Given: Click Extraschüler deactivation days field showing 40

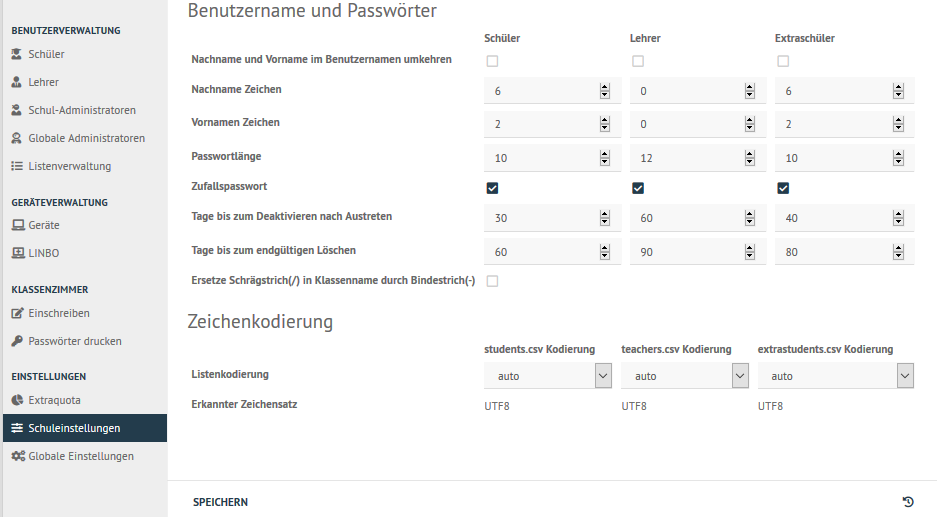Looking at the screenshot, I should click(x=844, y=218).
